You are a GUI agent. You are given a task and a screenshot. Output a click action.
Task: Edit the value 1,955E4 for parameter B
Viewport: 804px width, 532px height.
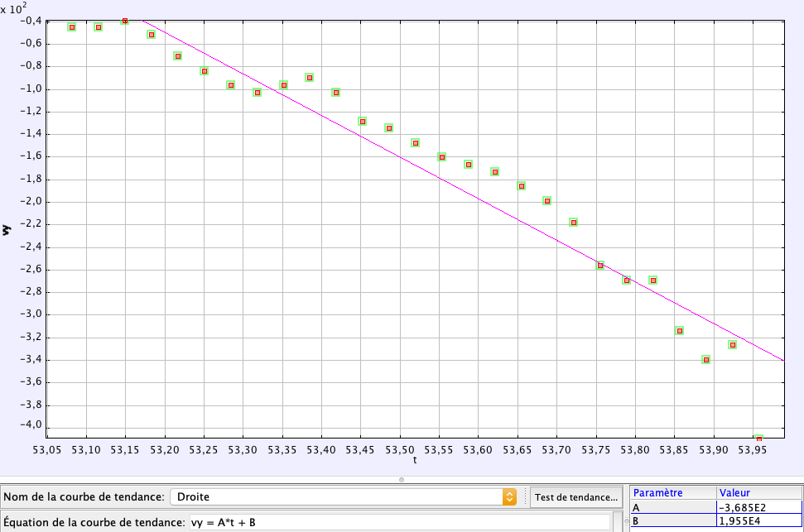758,523
